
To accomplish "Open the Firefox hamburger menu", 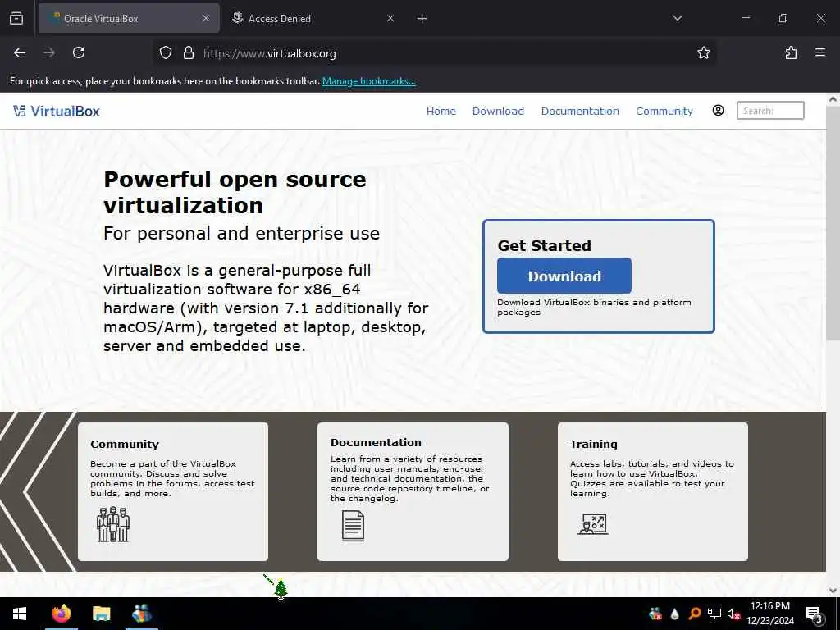I will [x=820, y=52].
